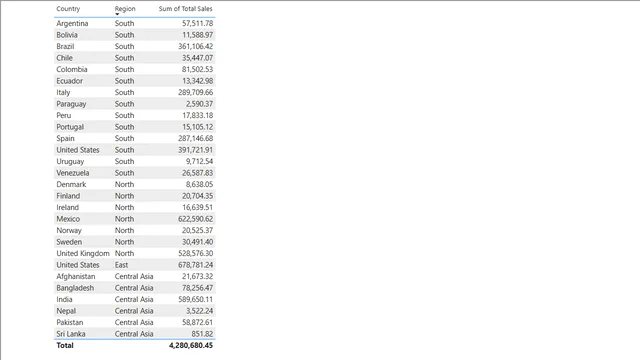
Task: Select the India cell
Action: 64,299
